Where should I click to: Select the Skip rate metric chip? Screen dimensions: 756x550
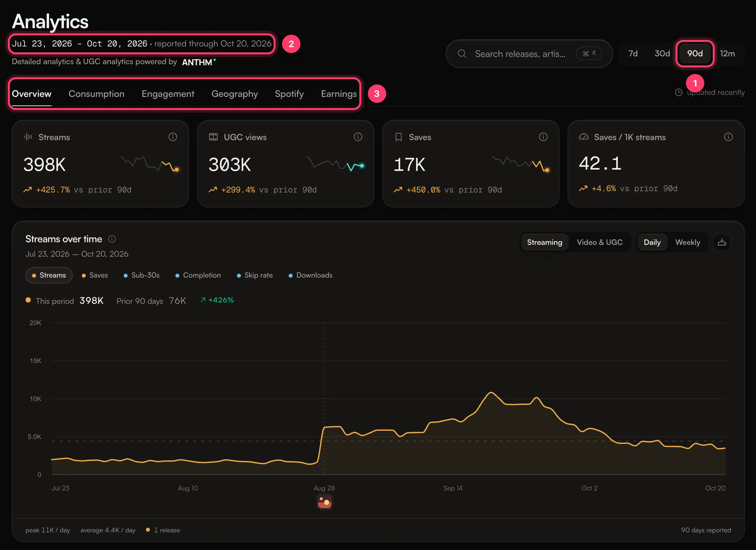[x=255, y=275]
